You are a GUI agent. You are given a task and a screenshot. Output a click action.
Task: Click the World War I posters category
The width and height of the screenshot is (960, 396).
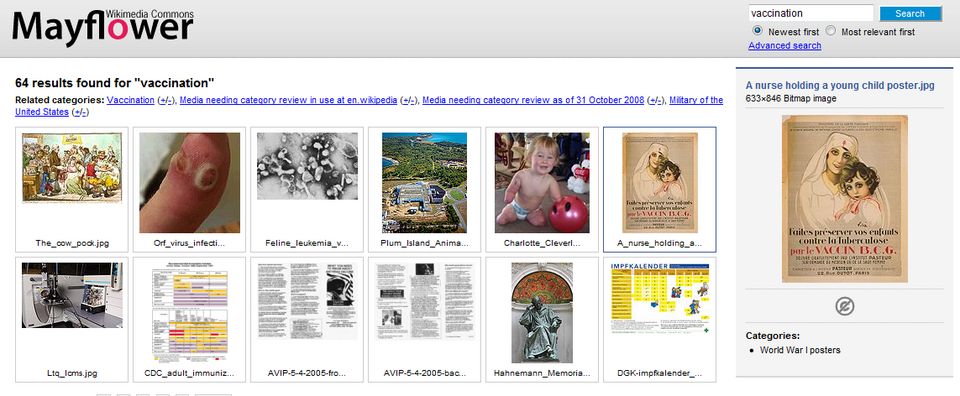click(800, 350)
